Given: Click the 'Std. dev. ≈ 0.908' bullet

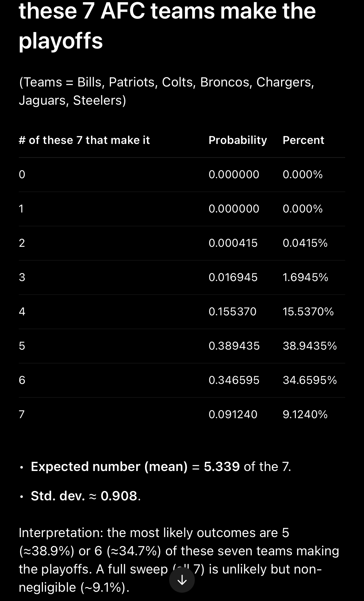Looking at the screenshot, I should pyautogui.click(x=86, y=496).
